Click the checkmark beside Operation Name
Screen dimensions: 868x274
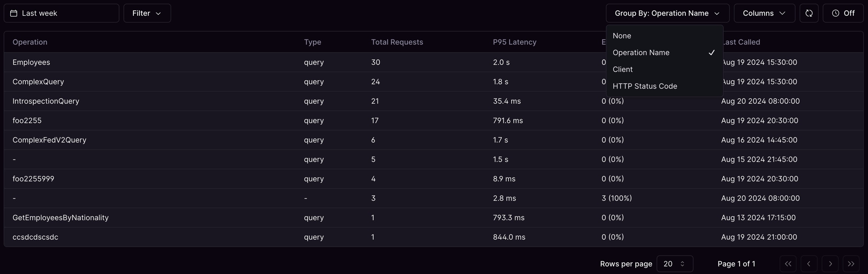[x=712, y=52]
